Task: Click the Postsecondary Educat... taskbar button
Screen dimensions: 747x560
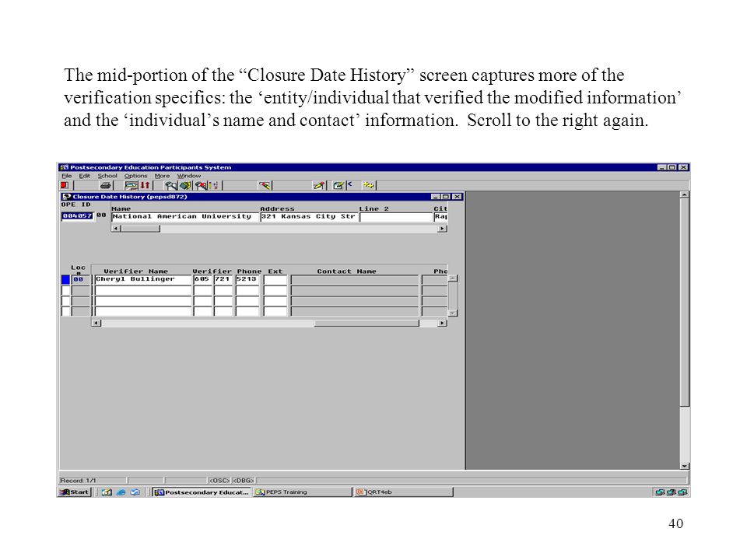Action: click(x=201, y=492)
